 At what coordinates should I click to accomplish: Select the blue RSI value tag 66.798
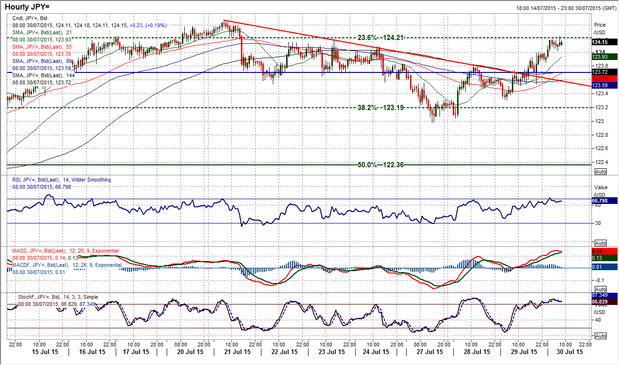pyautogui.click(x=604, y=201)
